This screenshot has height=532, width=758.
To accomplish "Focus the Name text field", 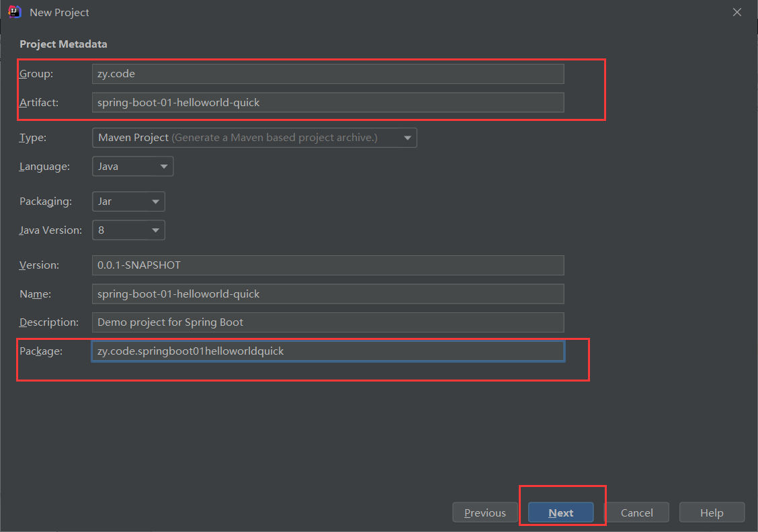I will (x=328, y=294).
